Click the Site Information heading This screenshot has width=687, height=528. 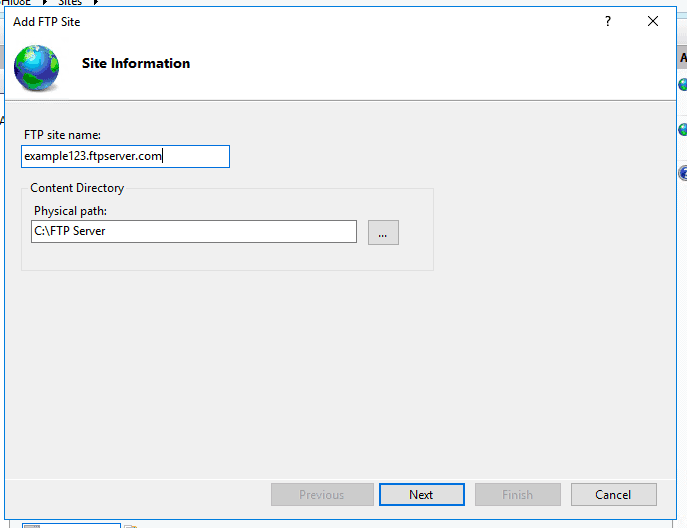[136, 63]
